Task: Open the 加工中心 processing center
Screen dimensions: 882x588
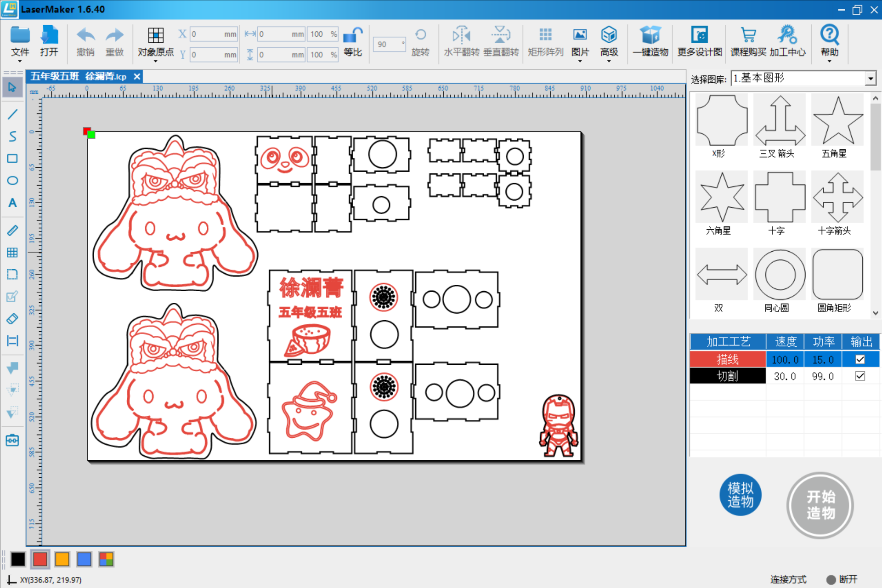Action: point(787,35)
